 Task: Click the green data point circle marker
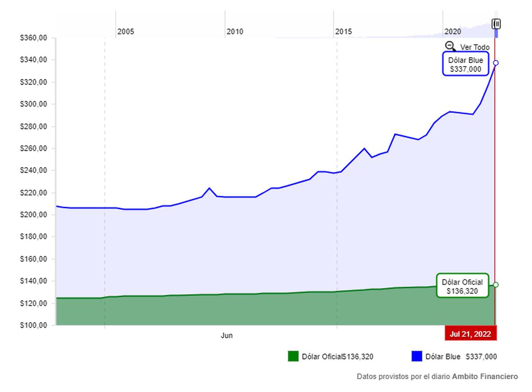point(496,285)
